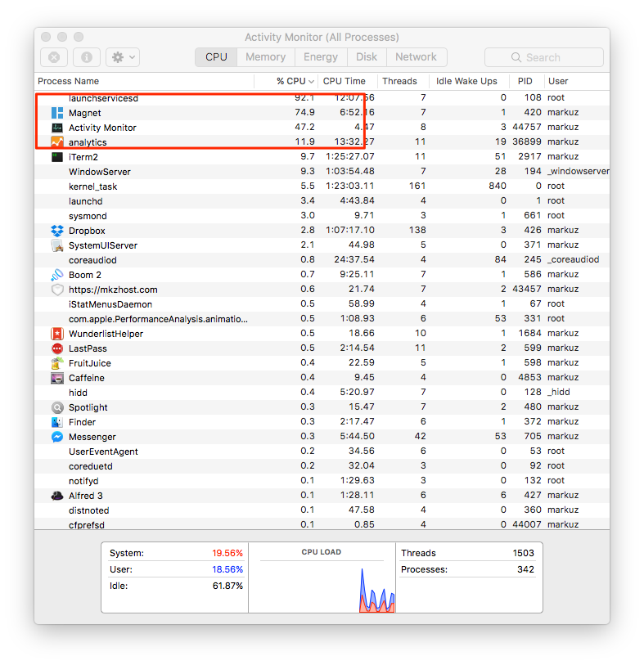The height and width of the screenshot is (665, 644).
Task: Click PID 44757 cell
Action: 526,127
